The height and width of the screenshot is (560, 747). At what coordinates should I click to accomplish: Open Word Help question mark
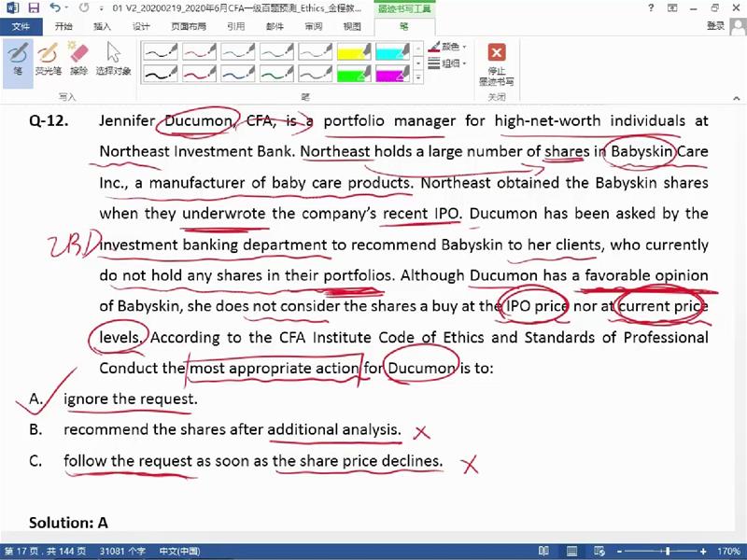click(651, 8)
